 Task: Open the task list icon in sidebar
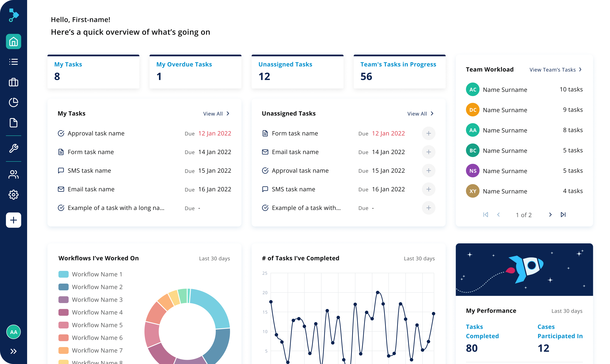[14, 62]
